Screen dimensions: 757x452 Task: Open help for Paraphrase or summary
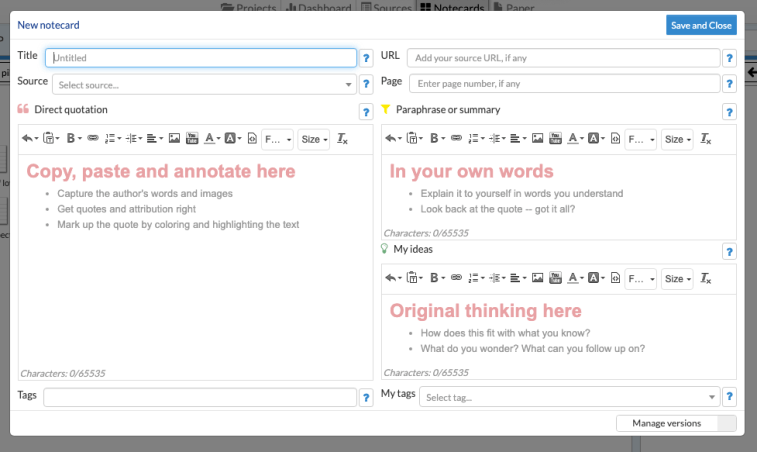tap(729, 112)
